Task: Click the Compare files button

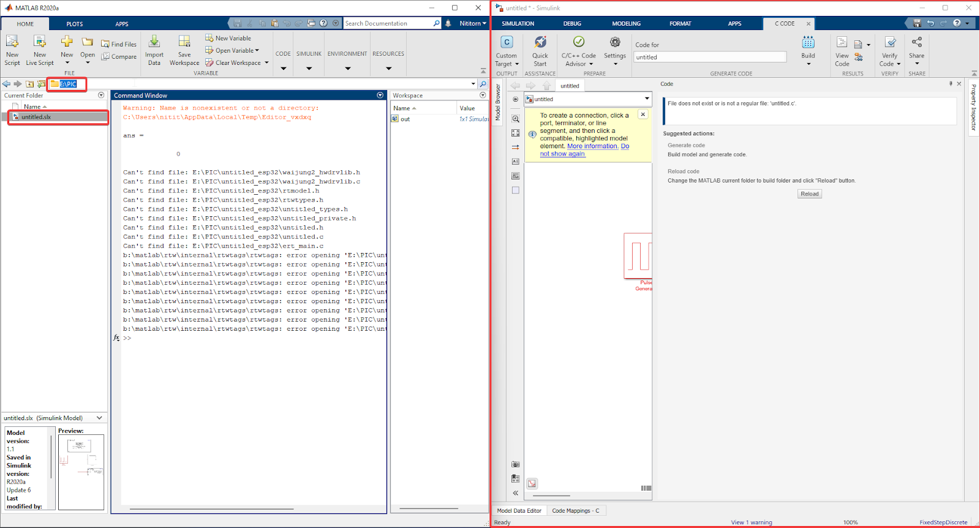Action: click(119, 56)
